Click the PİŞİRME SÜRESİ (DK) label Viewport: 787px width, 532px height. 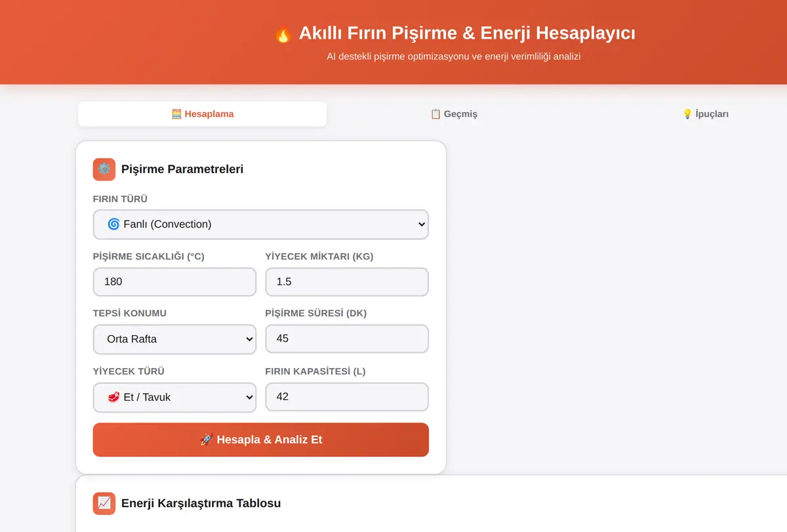point(316,313)
